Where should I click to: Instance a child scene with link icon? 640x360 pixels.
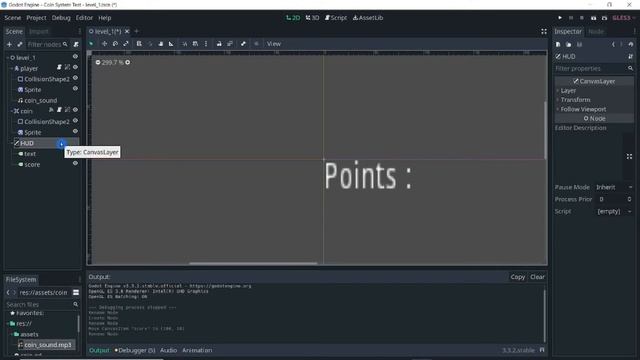click(20, 44)
